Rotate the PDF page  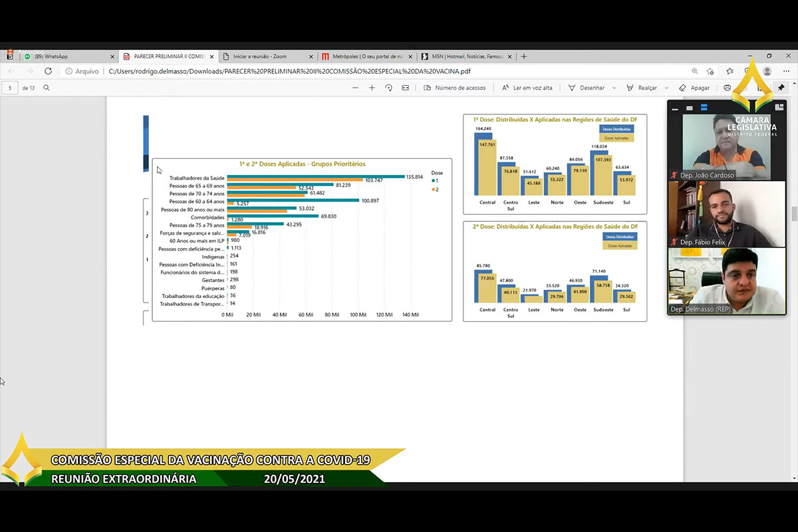pos(389,88)
